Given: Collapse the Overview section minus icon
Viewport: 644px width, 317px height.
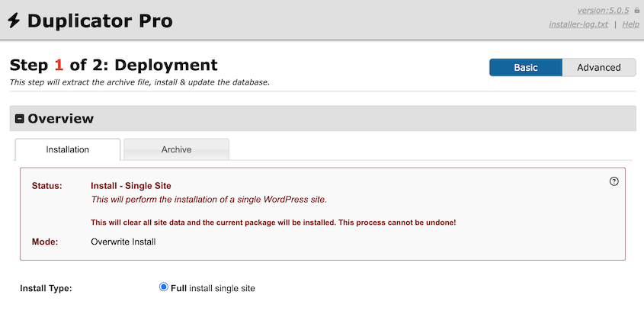Looking at the screenshot, I should 19,119.
